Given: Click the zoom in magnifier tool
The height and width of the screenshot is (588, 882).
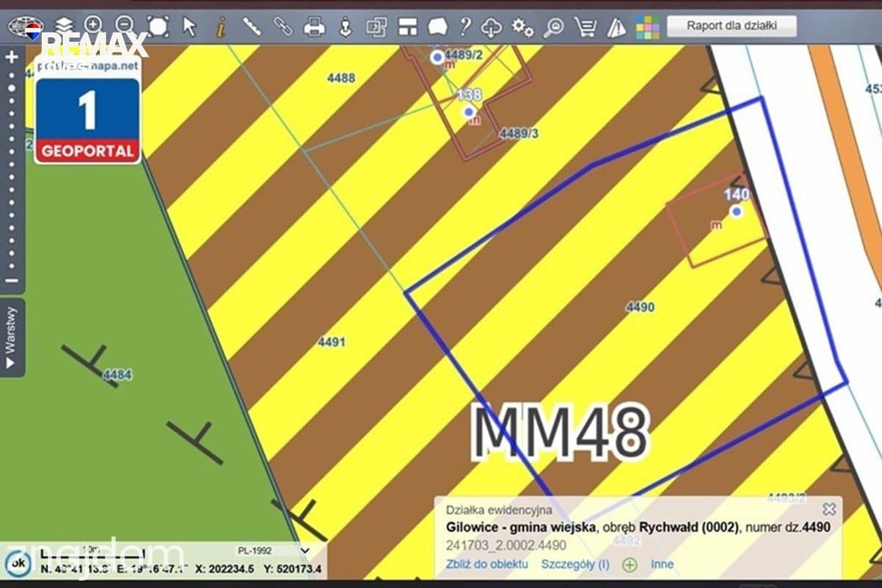Looking at the screenshot, I should (x=93, y=26).
